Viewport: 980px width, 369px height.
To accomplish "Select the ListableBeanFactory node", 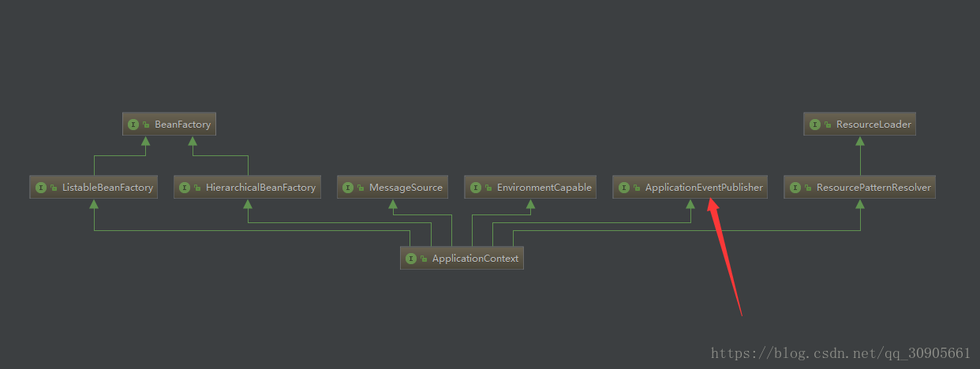I will coord(95,187).
